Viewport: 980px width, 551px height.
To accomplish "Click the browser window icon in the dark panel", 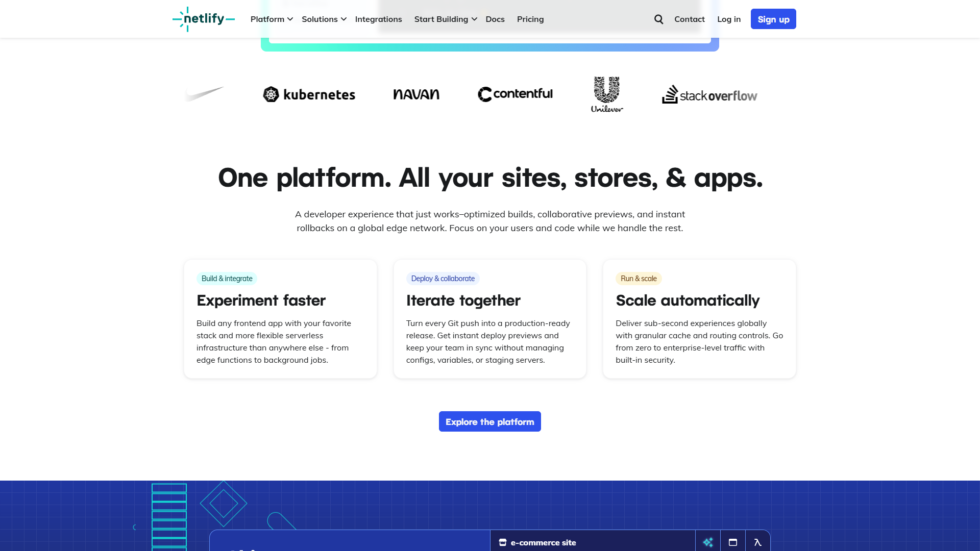I will [734, 542].
